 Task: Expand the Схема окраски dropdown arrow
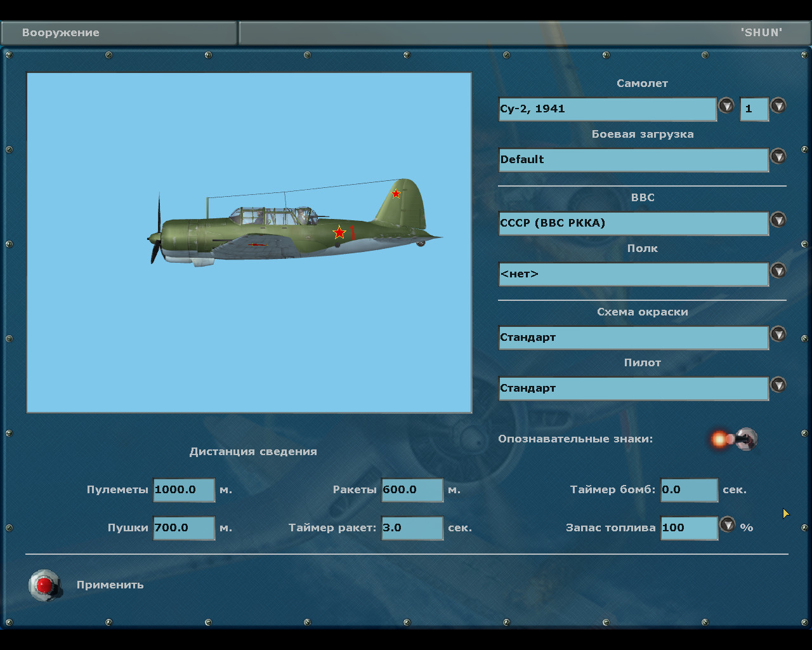pos(778,335)
